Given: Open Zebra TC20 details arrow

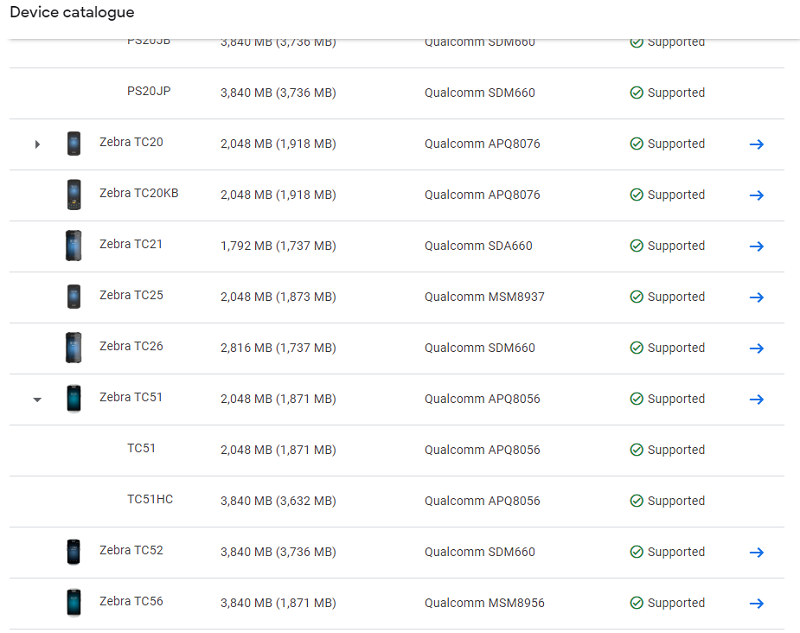Looking at the screenshot, I should [756, 144].
